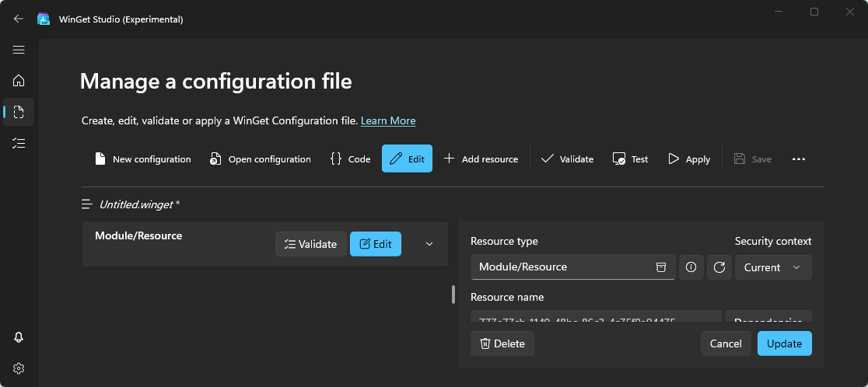The width and height of the screenshot is (868, 387).
Task: Open the resource type catalog icon
Action: pyautogui.click(x=660, y=267)
